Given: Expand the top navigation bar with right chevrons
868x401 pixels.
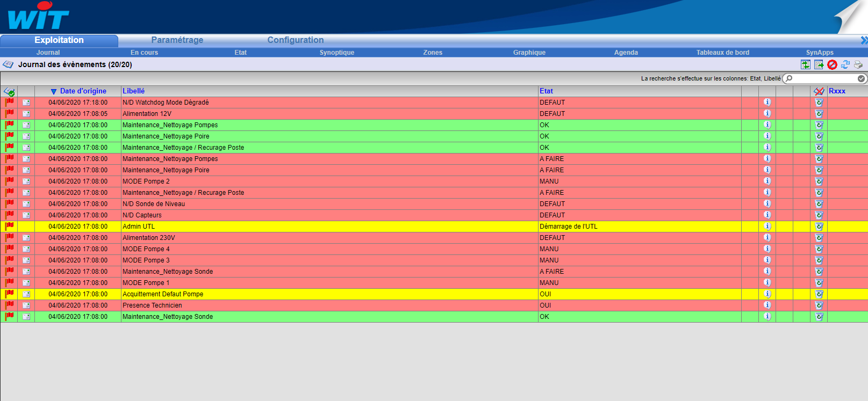Looking at the screenshot, I should pyautogui.click(x=864, y=40).
